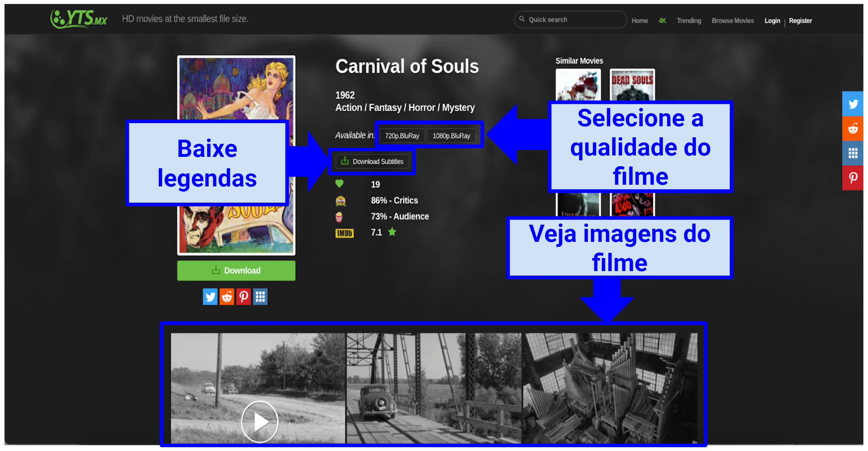Click the Reddit icon in side bar

click(853, 128)
